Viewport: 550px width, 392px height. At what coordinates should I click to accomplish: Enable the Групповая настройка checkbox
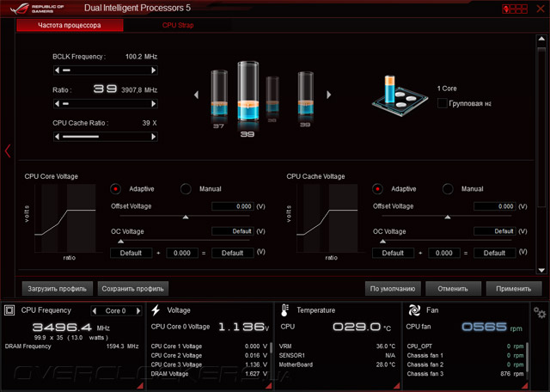tap(443, 103)
